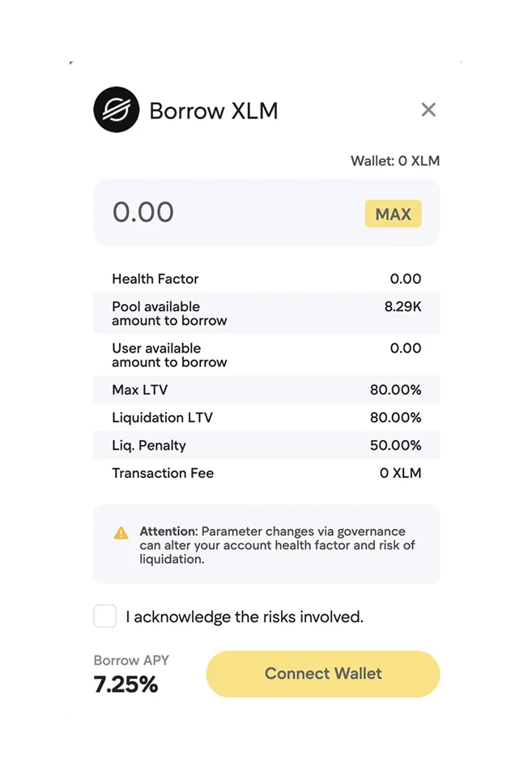
Task: Click the User available amount to borrow label
Action: click(x=169, y=355)
